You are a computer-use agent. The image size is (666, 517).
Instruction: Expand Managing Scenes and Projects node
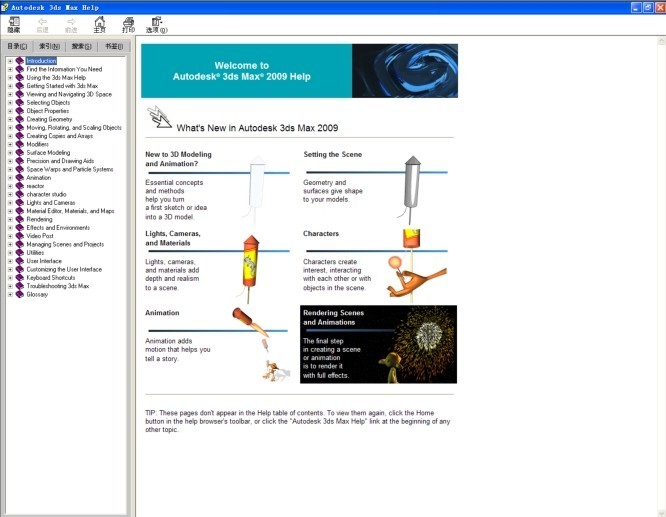coord(10,244)
